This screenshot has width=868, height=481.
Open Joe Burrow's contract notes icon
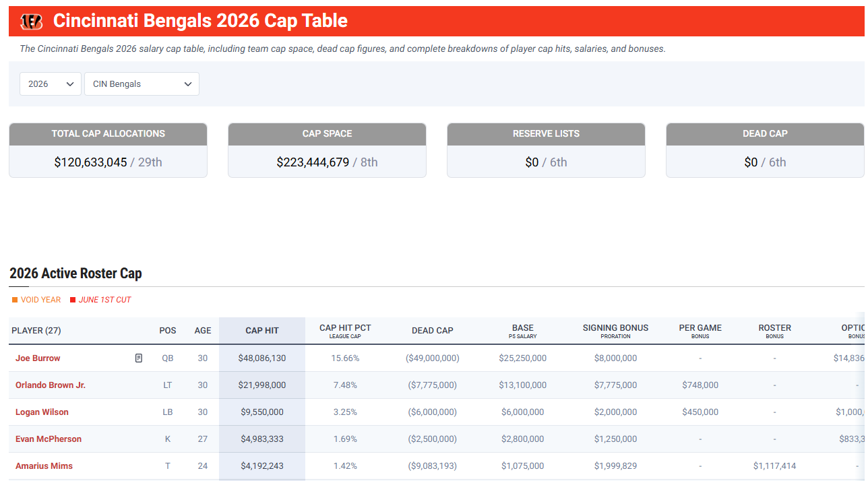point(139,358)
